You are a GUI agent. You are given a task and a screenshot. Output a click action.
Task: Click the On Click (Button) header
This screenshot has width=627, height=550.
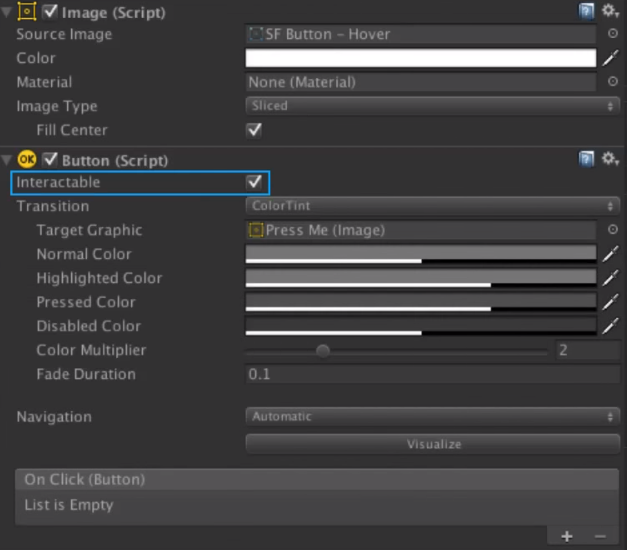click(x=317, y=479)
